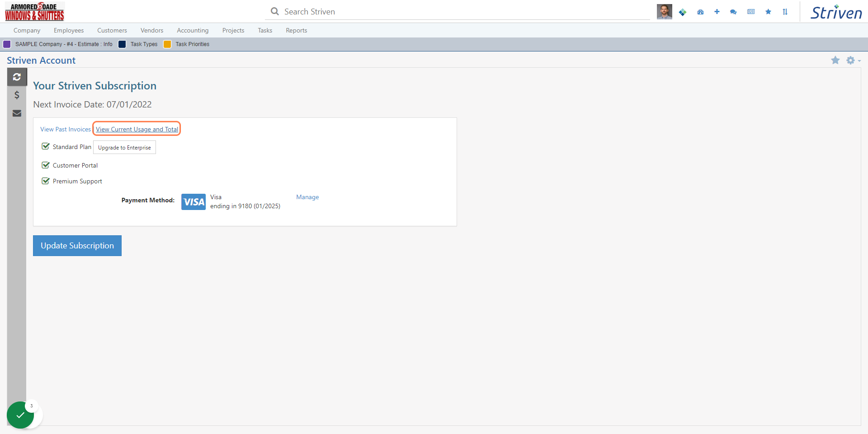Screen dimensions: 868x434
Task: Open the Task Types shortcut
Action: click(144, 44)
